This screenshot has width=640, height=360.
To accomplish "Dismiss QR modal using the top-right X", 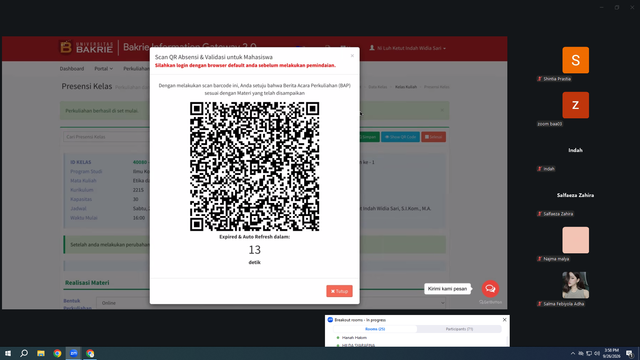I will [352, 56].
